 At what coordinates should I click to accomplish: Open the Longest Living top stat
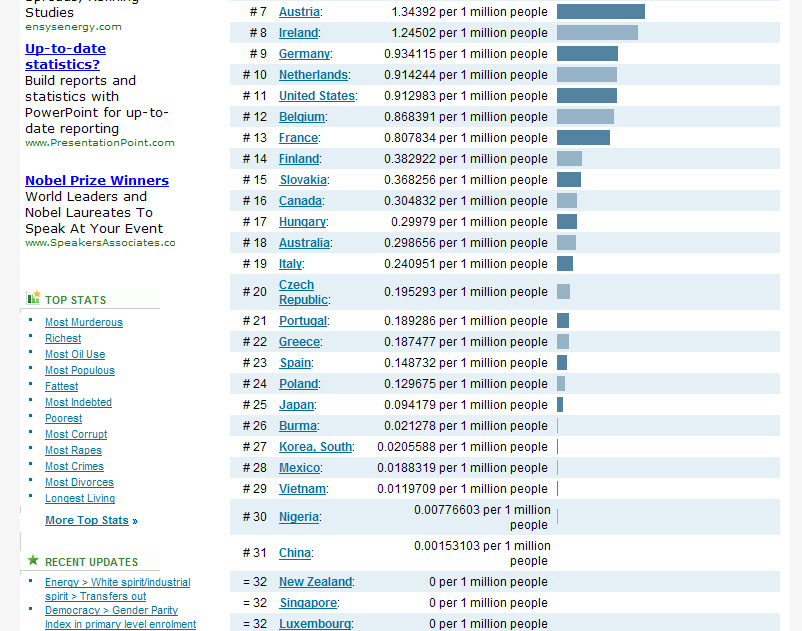click(x=80, y=498)
